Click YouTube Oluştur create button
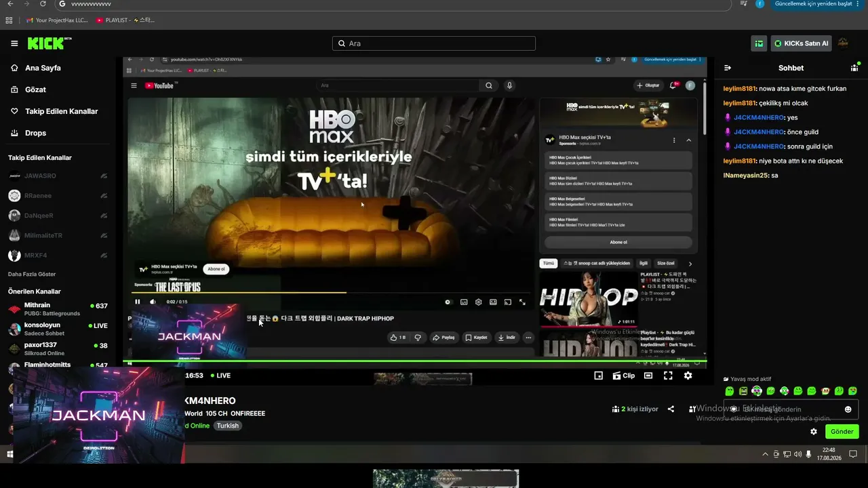The width and height of the screenshot is (868, 488). (648, 85)
